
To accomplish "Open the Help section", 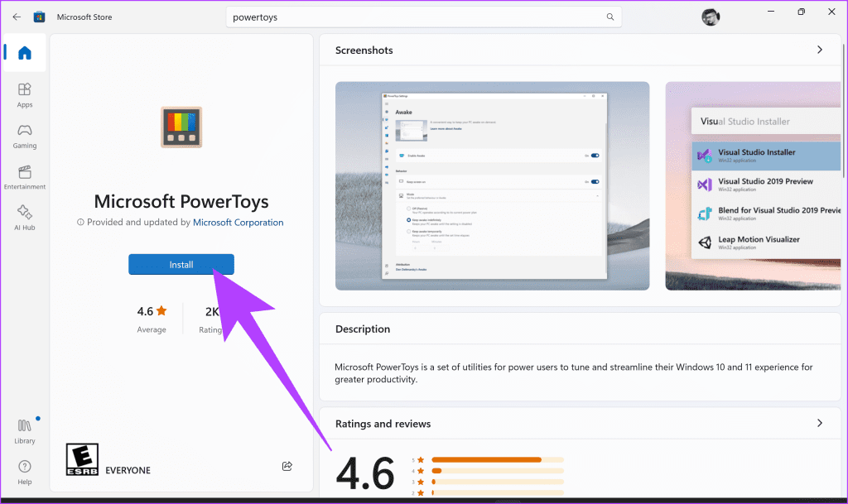I will 24,473.
